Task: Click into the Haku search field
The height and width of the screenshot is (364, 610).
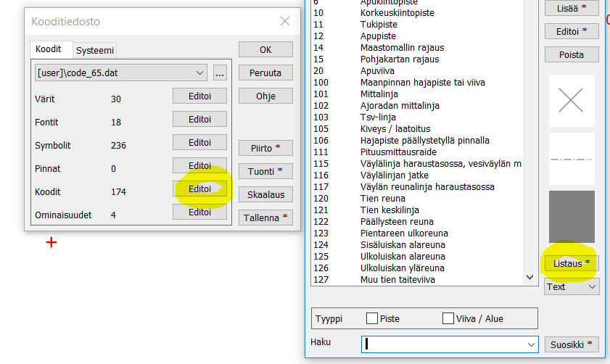Action: pyautogui.click(x=442, y=344)
